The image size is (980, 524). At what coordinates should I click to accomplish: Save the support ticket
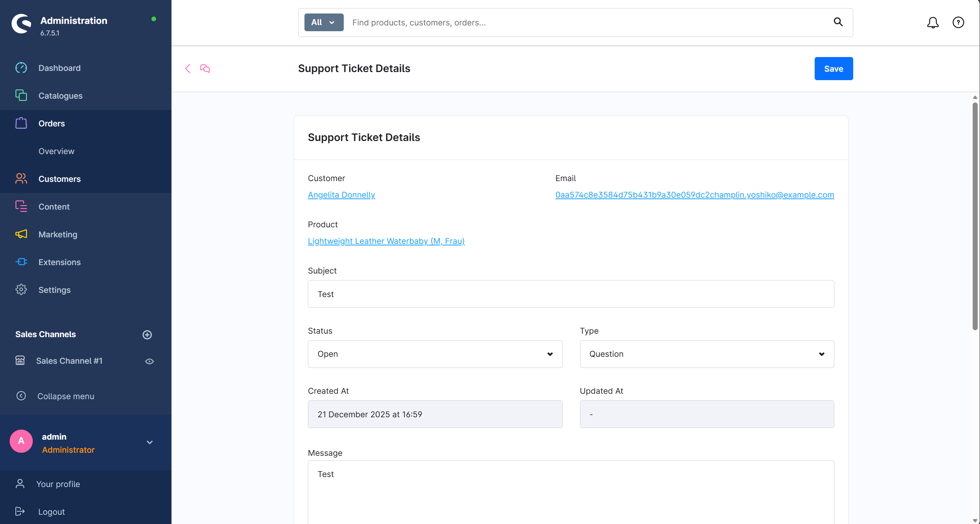pyautogui.click(x=834, y=69)
